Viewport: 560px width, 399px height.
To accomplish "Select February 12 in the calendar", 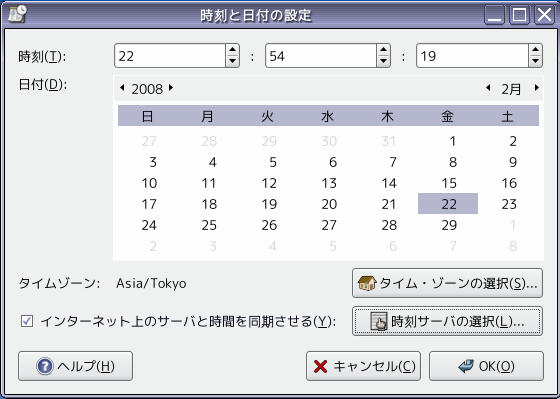I will 269,183.
